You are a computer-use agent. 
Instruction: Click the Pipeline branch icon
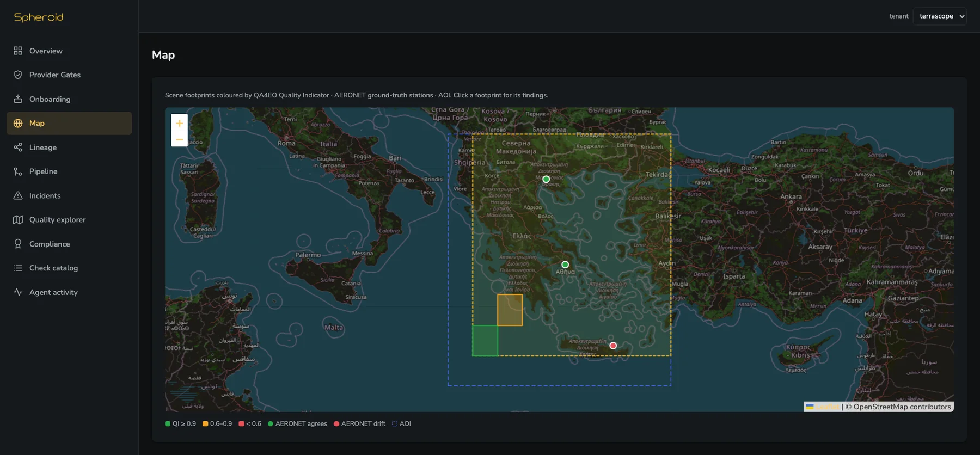(18, 171)
